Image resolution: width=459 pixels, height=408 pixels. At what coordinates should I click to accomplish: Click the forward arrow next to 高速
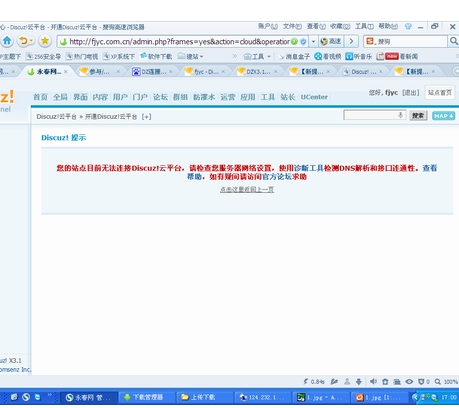(351, 42)
